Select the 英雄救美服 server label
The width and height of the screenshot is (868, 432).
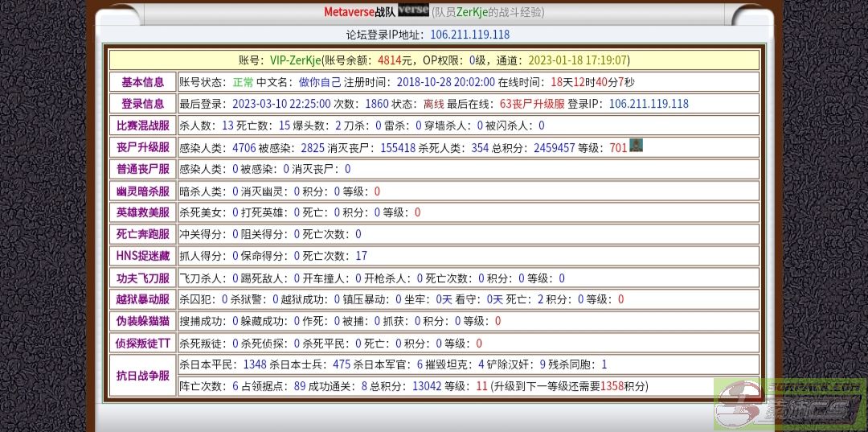tap(143, 212)
